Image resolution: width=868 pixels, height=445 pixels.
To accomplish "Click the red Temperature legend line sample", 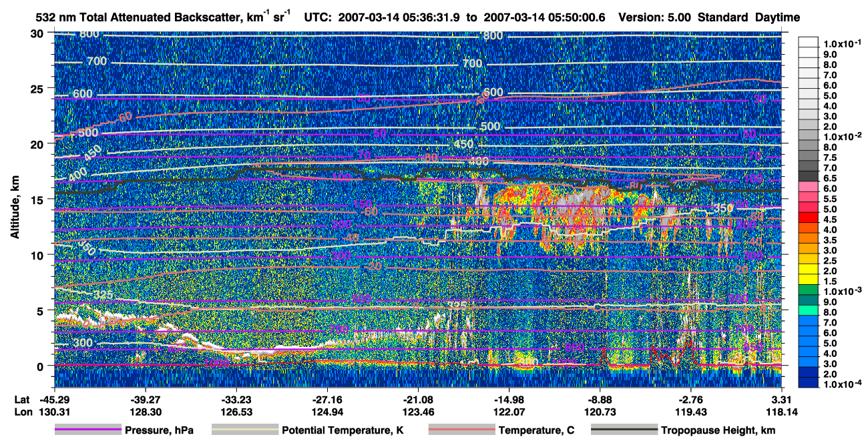I will point(461,430).
